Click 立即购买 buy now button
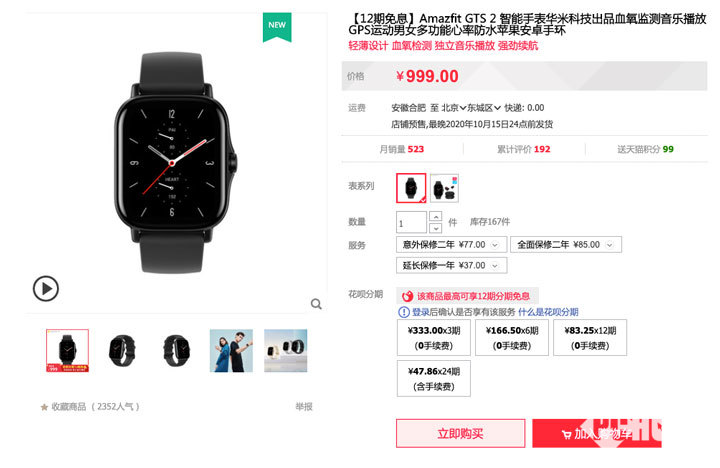The height and width of the screenshot is (468, 720). coord(461,433)
